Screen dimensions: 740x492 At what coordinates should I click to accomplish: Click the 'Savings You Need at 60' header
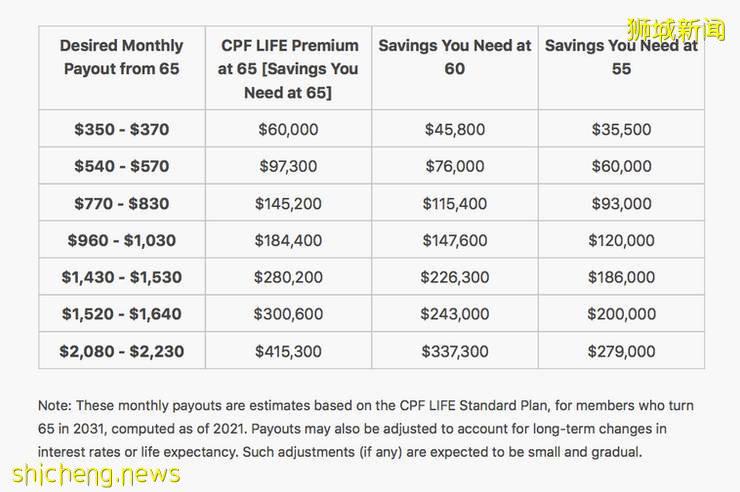coord(455,57)
